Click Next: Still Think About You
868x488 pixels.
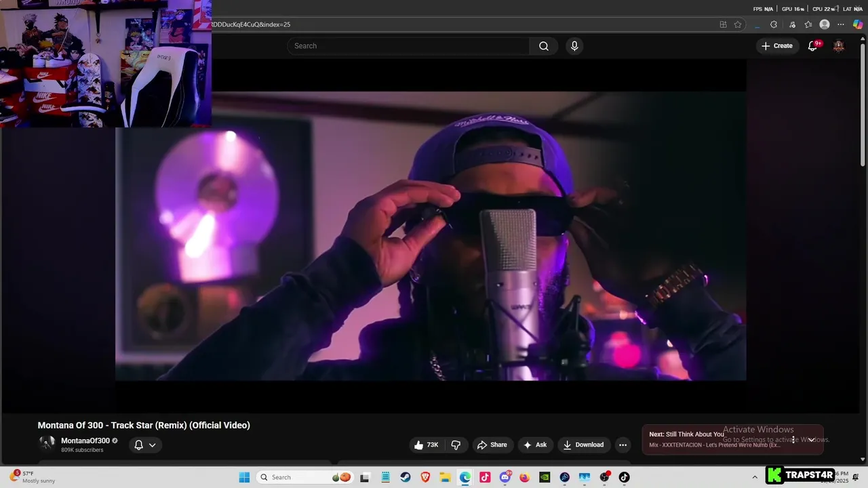(686, 434)
